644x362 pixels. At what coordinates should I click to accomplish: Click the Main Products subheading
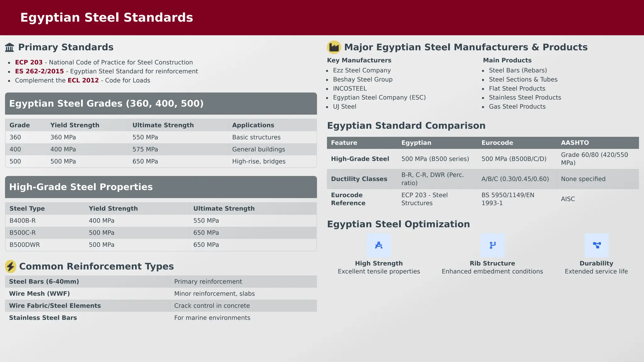(507, 60)
